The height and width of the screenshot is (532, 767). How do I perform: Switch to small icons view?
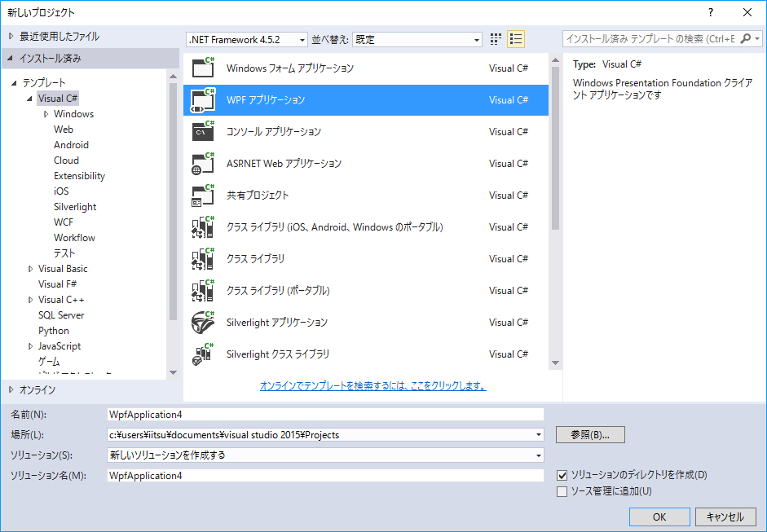tap(496, 39)
